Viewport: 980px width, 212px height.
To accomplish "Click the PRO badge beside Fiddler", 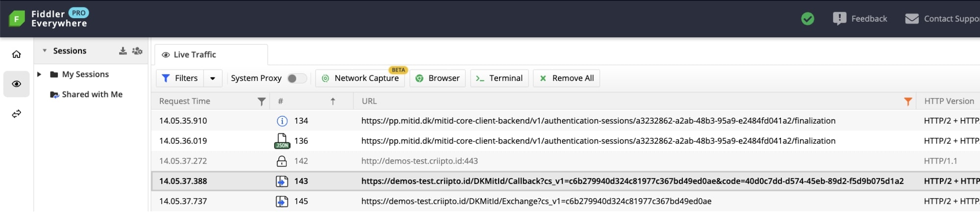I will click(78, 13).
